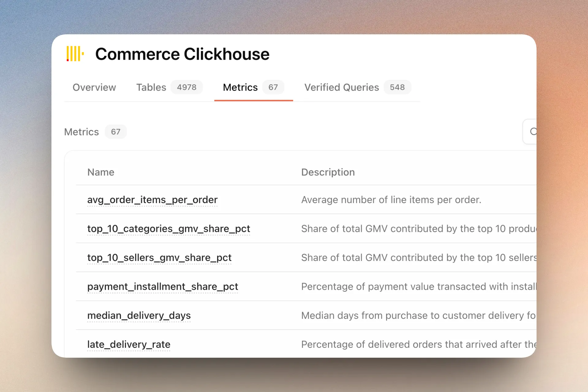The height and width of the screenshot is (392, 588).
Task: Open the Tables tab
Action: (x=169, y=87)
